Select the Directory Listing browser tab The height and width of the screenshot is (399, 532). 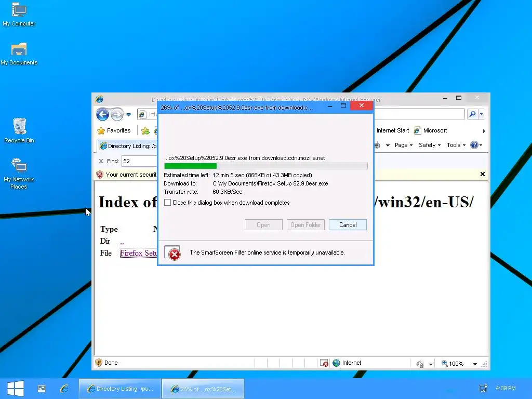click(128, 146)
